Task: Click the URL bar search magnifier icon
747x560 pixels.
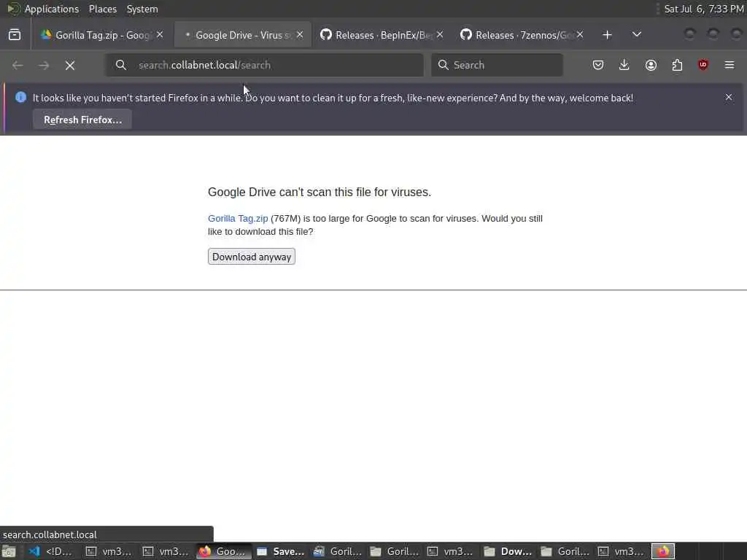Action: pyautogui.click(x=121, y=65)
